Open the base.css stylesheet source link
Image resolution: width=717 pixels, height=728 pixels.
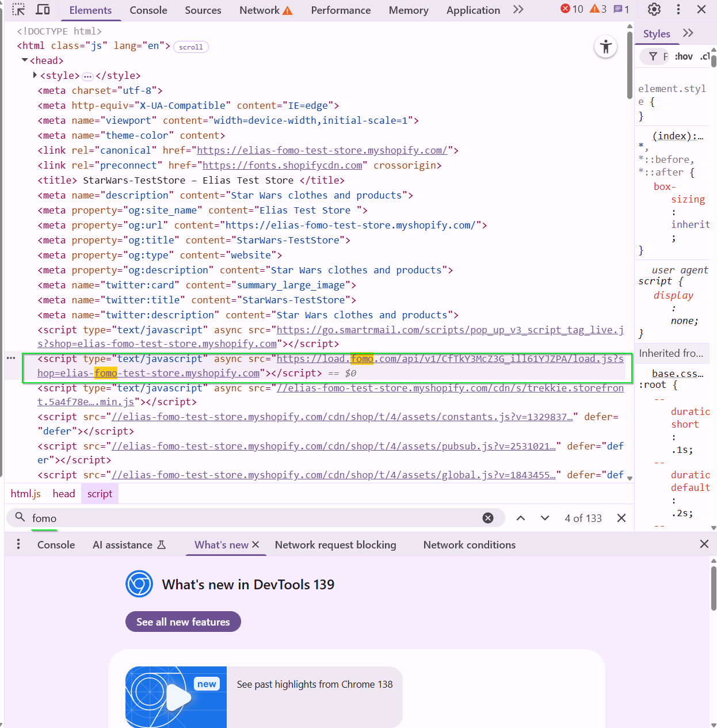(677, 373)
